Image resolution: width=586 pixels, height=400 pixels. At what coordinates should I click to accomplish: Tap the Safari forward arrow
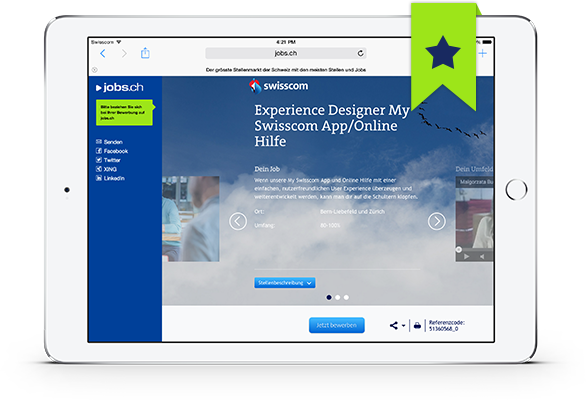click(x=124, y=53)
